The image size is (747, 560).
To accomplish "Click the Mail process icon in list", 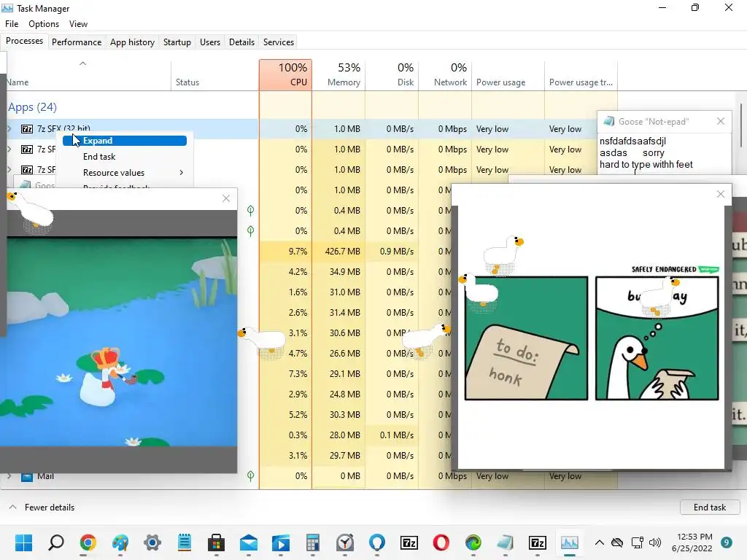I will pos(27,476).
